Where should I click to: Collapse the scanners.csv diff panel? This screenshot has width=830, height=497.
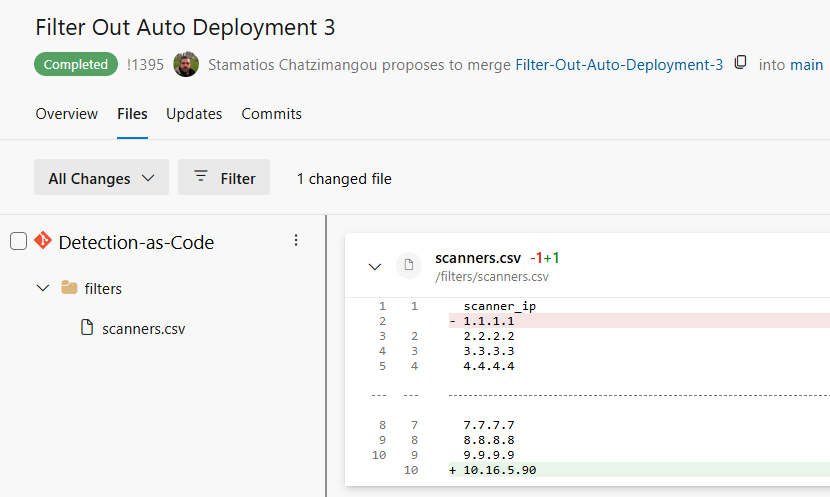375,267
